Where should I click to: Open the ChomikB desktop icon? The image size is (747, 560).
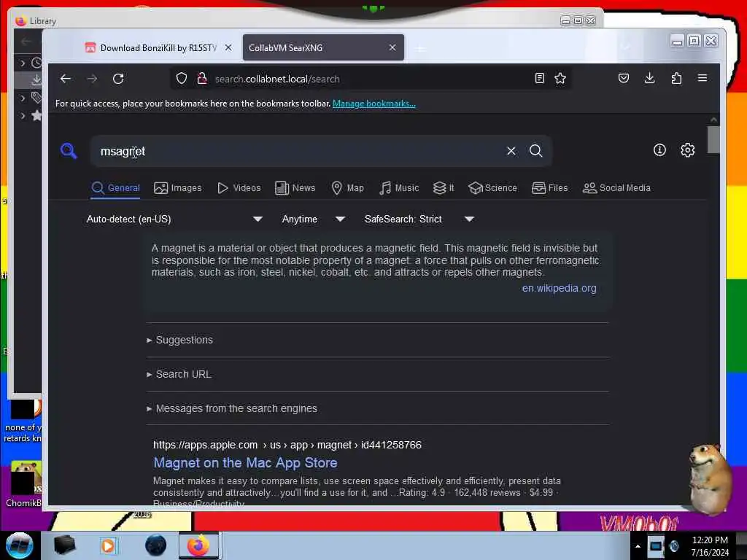(23, 484)
